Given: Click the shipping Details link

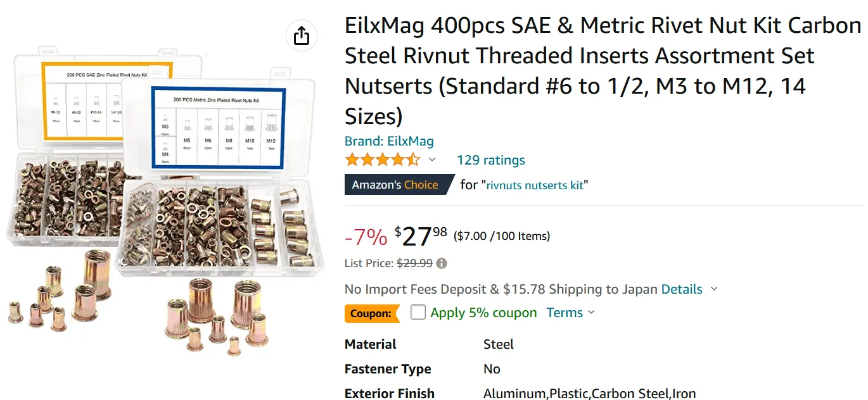Looking at the screenshot, I should pyautogui.click(x=682, y=289).
